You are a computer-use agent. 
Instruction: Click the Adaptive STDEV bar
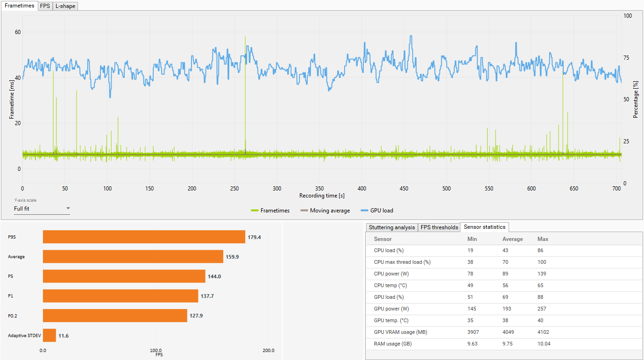50,335
